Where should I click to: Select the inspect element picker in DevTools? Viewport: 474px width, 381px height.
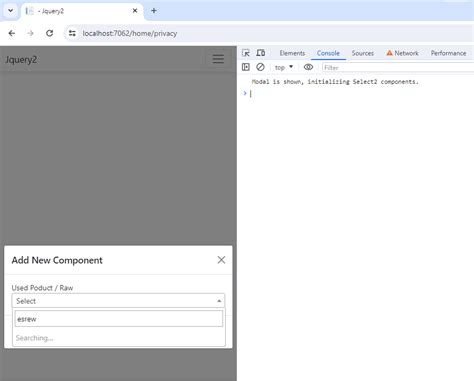(246, 53)
